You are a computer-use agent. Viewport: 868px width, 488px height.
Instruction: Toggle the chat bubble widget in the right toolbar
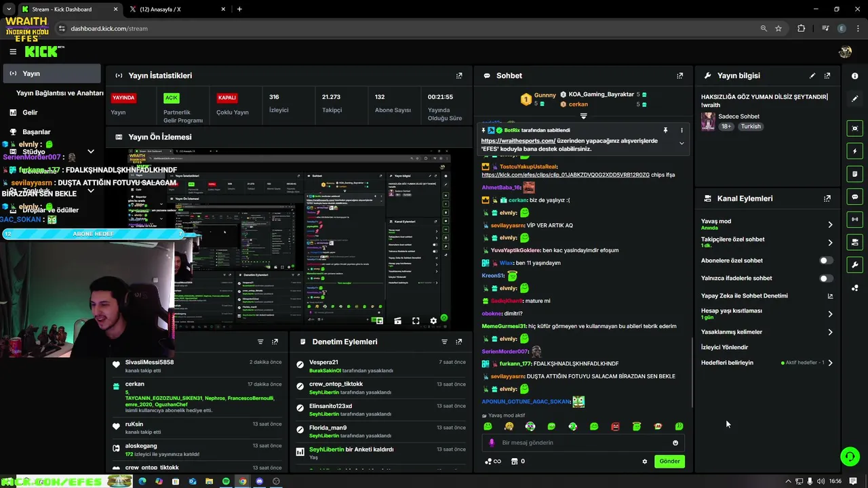point(855,197)
